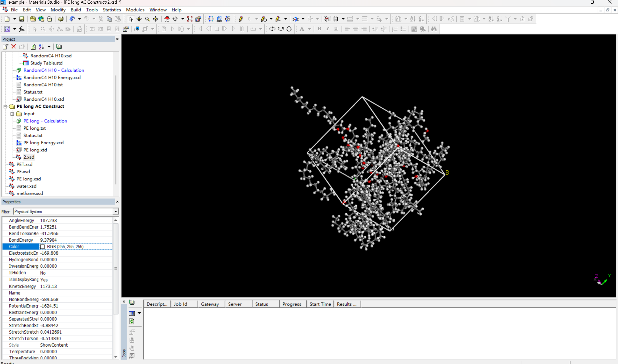Click the Undo arrow icon
Viewport: 618px width, 364px height.
pyautogui.click(x=72, y=19)
